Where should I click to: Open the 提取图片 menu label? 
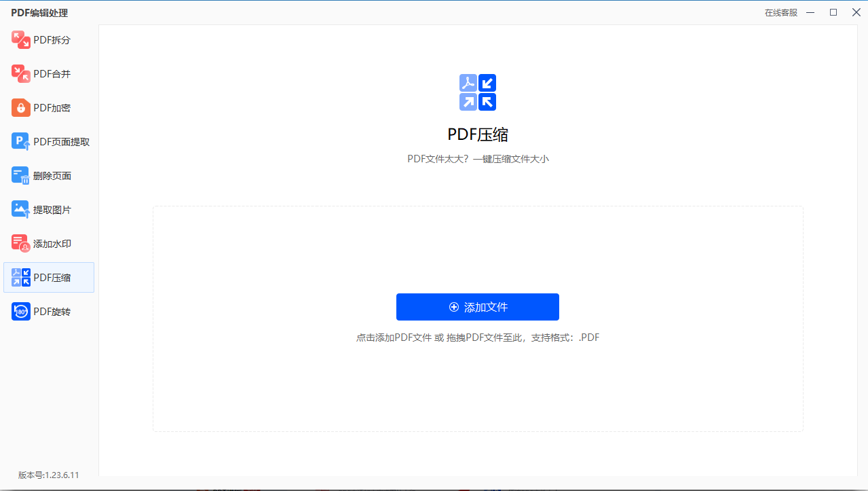[52, 210]
